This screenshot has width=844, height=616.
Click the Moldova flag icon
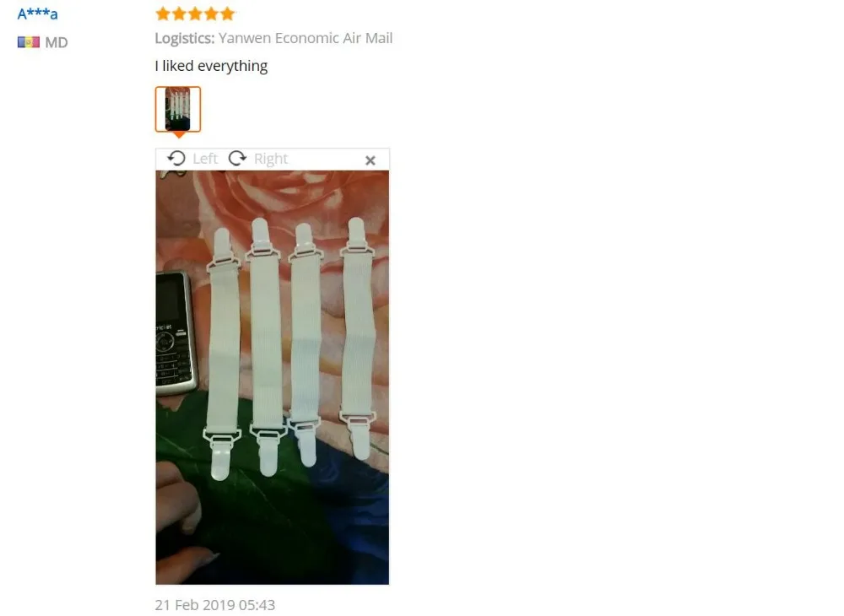pos(29,42)
